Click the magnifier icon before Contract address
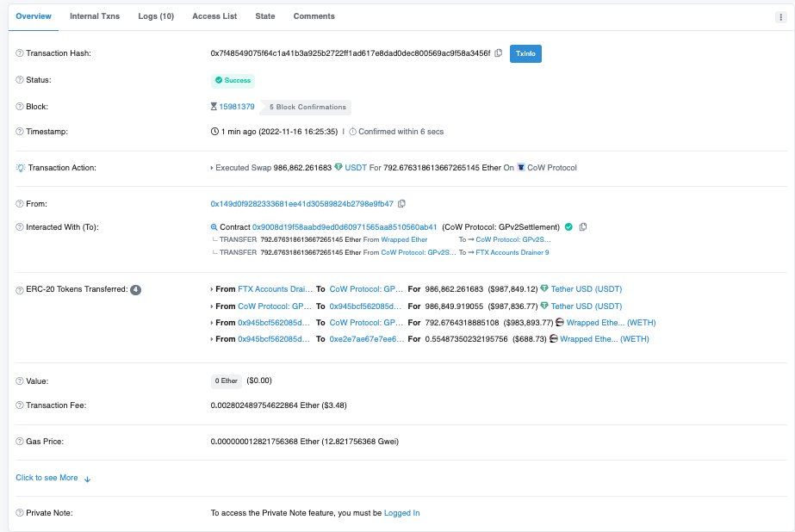The height and width of the screenshot is (532, 795). (214, 227)
